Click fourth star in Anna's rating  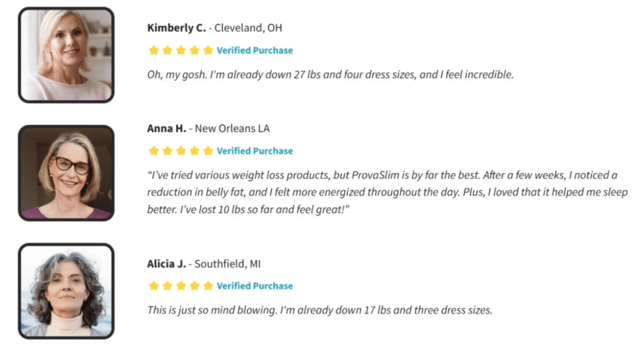(x=194, y=151)
